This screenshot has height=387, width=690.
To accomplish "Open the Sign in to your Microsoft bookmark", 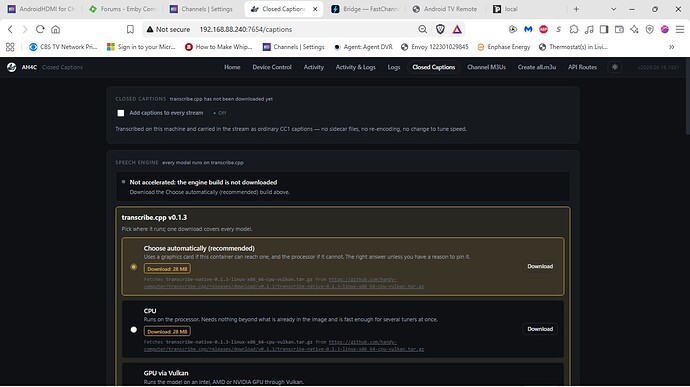I will click(141, 47).
